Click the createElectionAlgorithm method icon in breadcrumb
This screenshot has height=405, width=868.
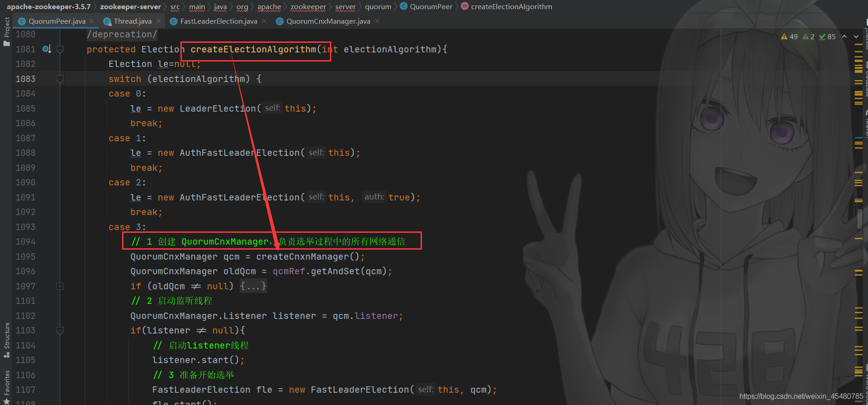pyautogui.click(x=465, y=6)
